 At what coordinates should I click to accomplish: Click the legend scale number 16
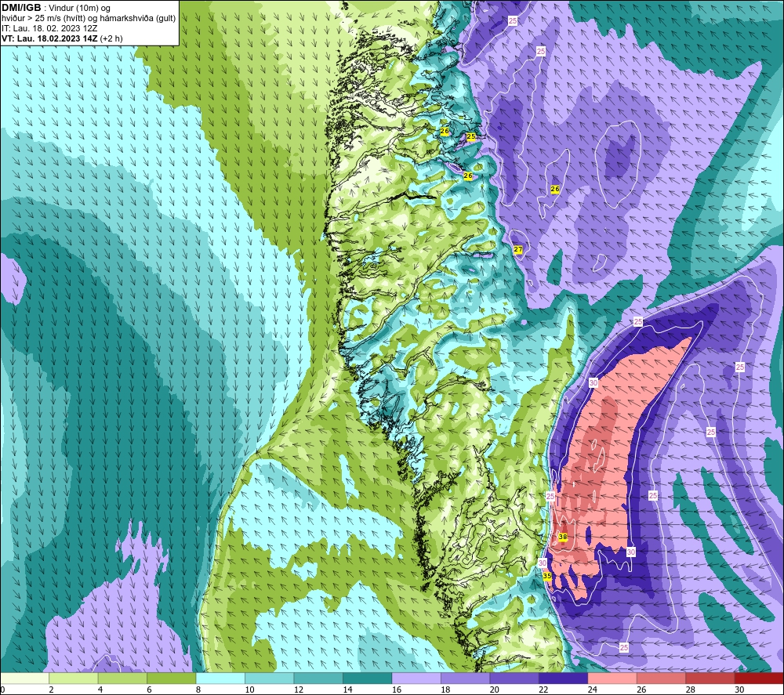point(397,690)
